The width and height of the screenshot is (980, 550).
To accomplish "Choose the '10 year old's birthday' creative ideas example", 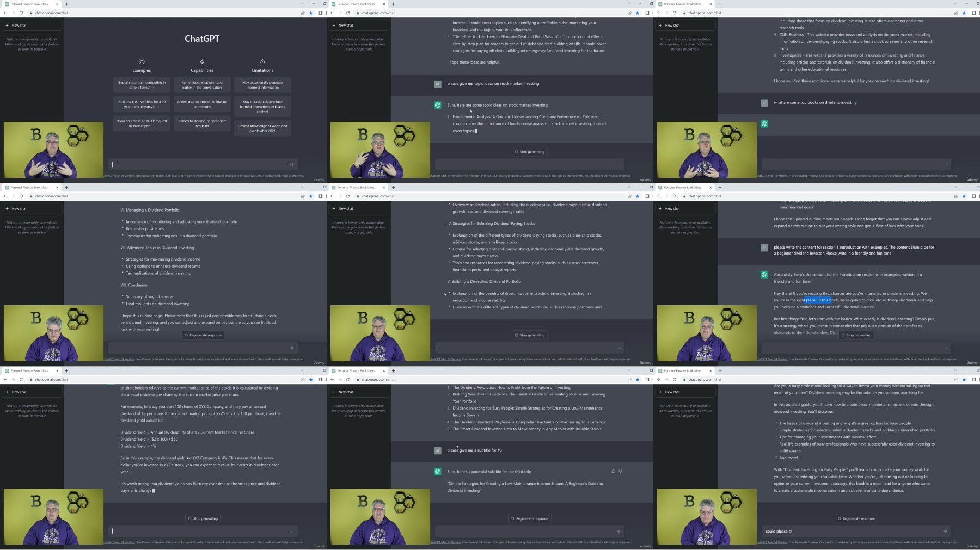I will tap(142, 104).
